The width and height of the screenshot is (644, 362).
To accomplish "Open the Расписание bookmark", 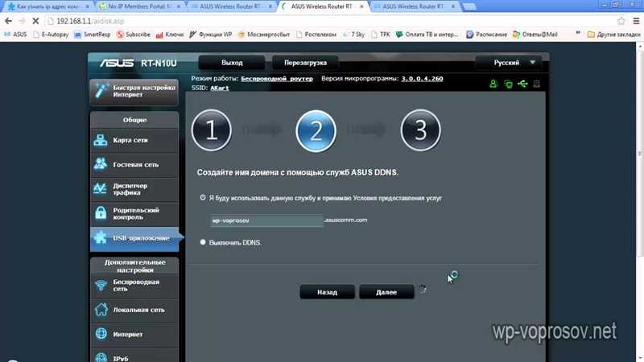I will tap(487, 35).
